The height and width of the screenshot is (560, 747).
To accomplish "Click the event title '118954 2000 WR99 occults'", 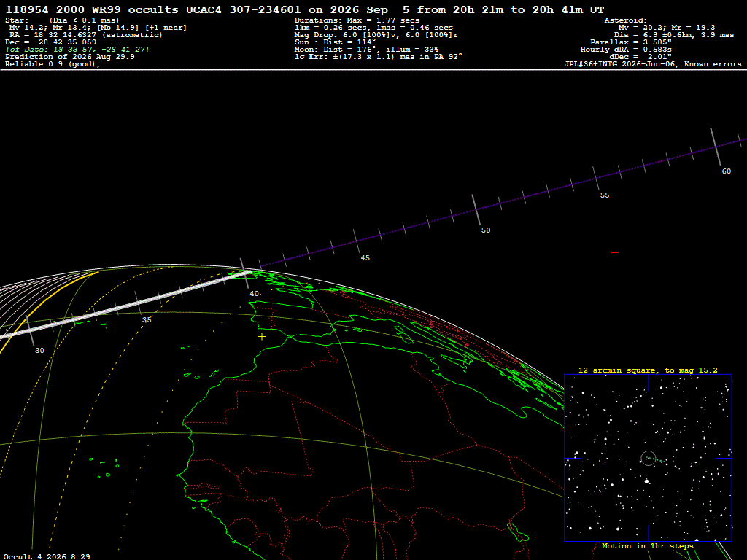I will [x=91, y=9].
